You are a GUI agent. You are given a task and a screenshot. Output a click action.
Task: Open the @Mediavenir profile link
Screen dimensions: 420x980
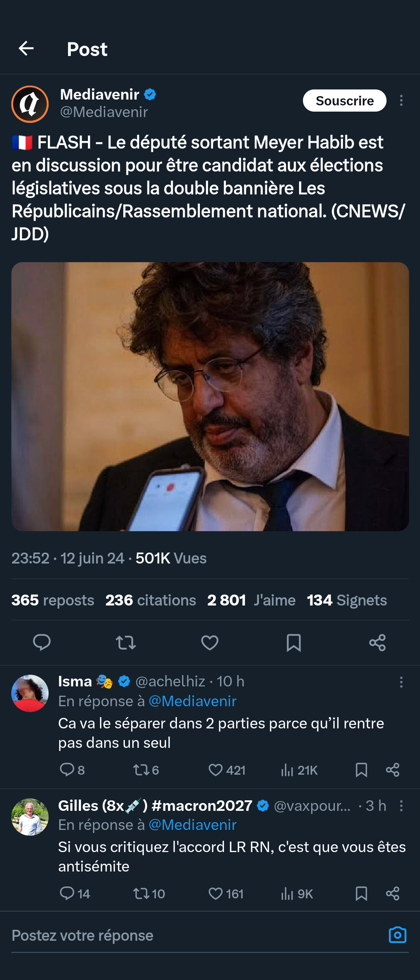coord(103,112)
